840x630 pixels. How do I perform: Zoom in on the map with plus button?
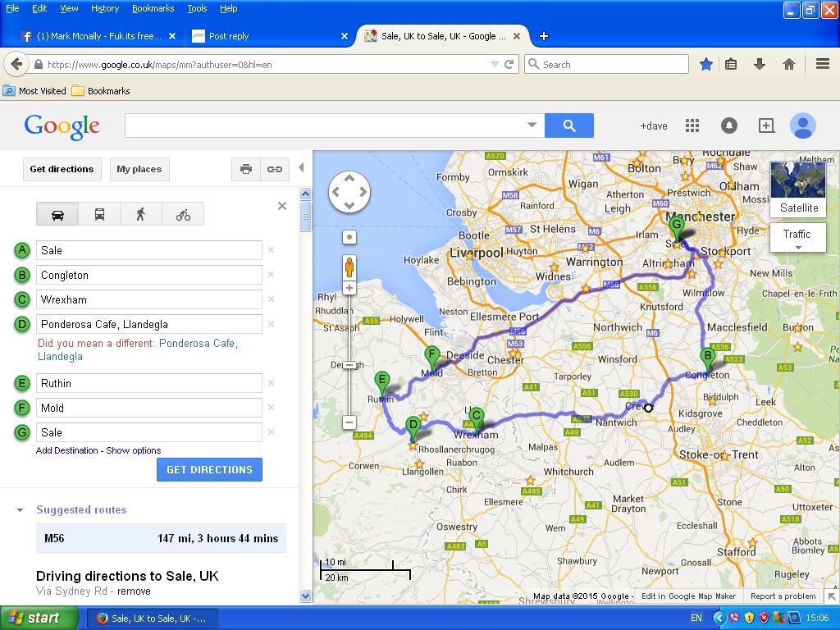coord(349,289)
